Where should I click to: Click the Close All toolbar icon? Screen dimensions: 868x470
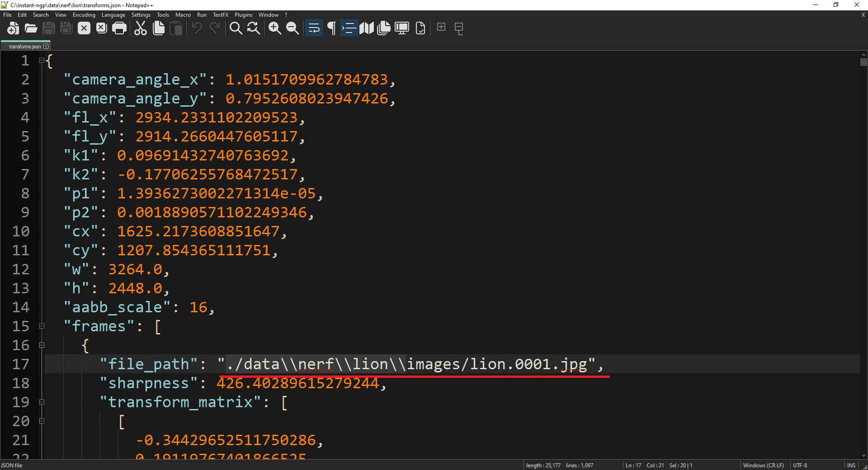point(101,28)
